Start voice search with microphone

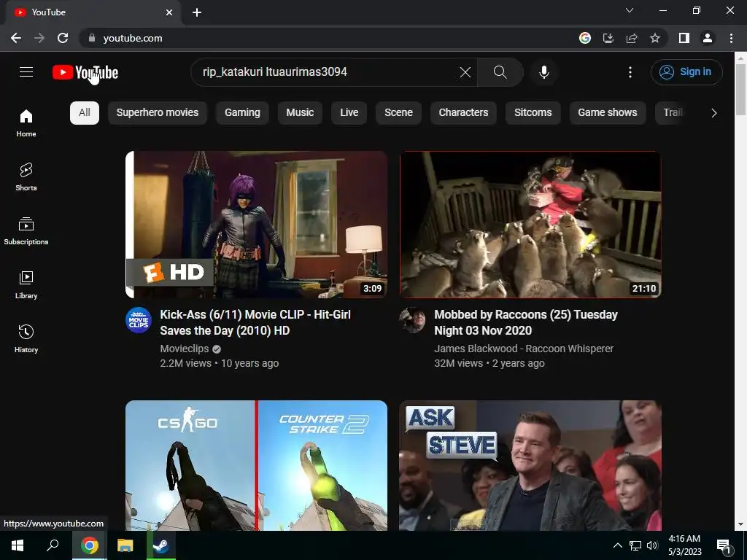[543, 72]
